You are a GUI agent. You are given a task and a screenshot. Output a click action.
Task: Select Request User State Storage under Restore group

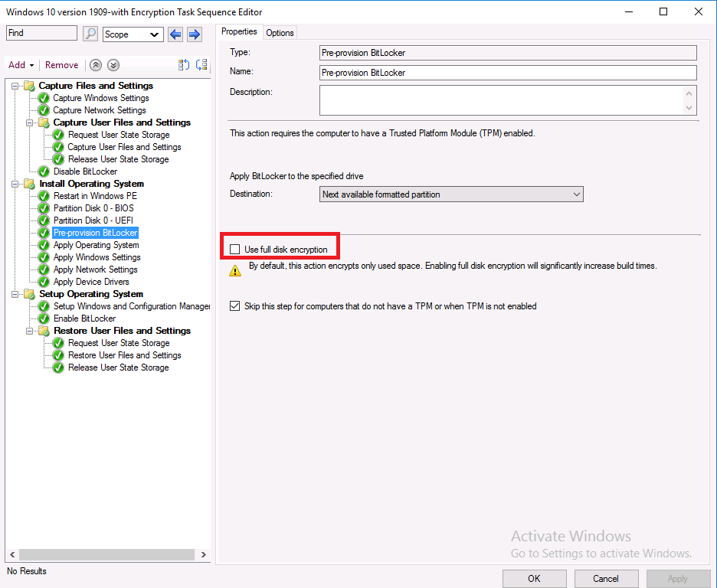pyautogui.click(x=119, y=343)
